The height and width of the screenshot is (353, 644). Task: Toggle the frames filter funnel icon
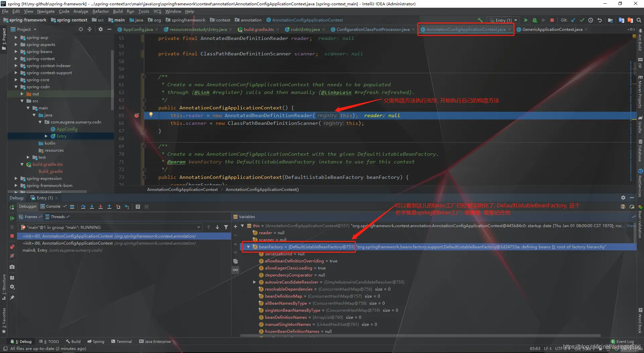pos(226,227)
